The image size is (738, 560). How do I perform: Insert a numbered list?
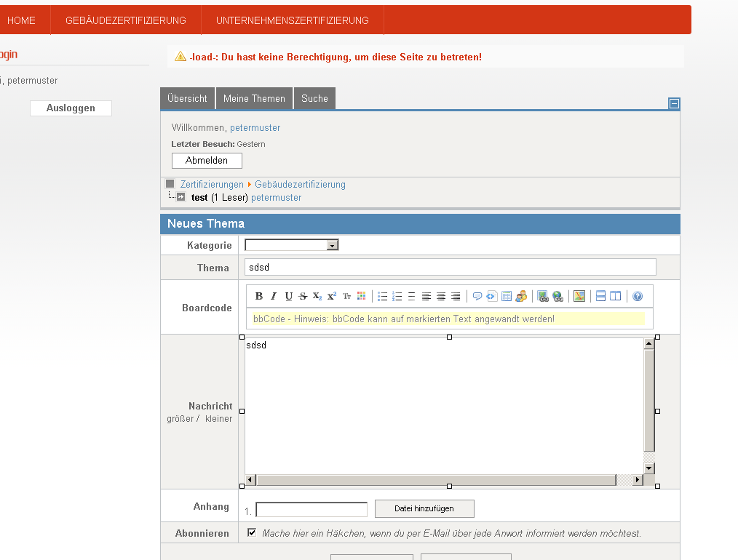coord(397,296)
